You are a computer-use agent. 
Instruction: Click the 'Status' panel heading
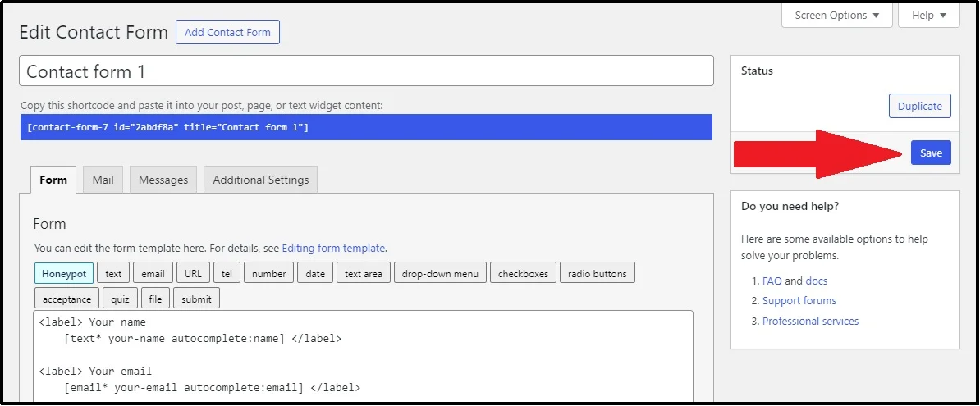[x=757, y=71]
